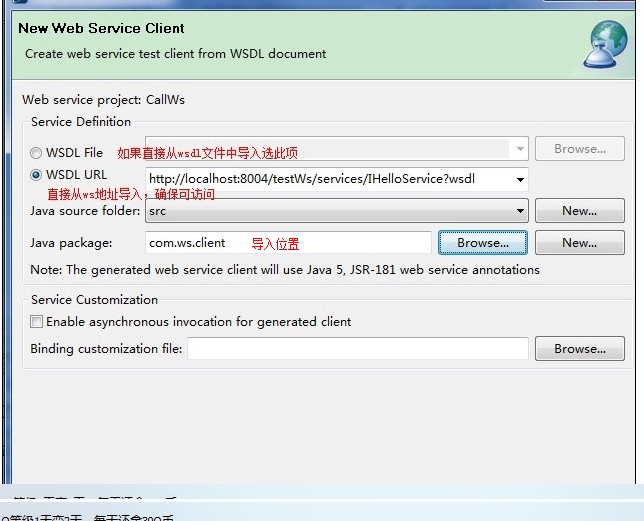Viewport: 644px width, 521px height.
Task: Expand the disabled WSDL File dropdown arrow
Action: pos(520,149)
